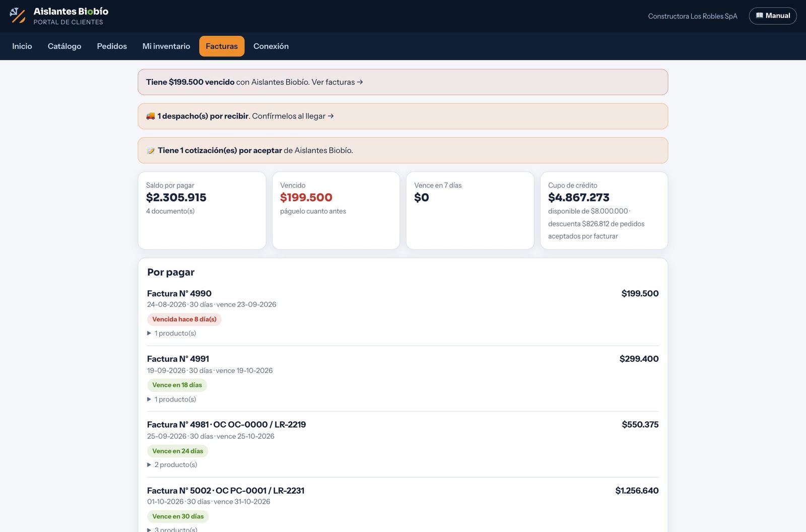
Task: Click the 4 documento(s) text
Action: (170, 211)
